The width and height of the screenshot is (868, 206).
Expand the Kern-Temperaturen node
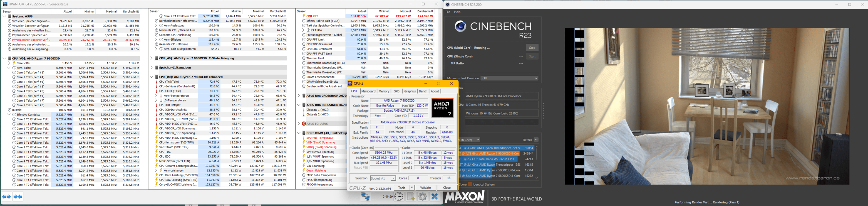(156, 96)
